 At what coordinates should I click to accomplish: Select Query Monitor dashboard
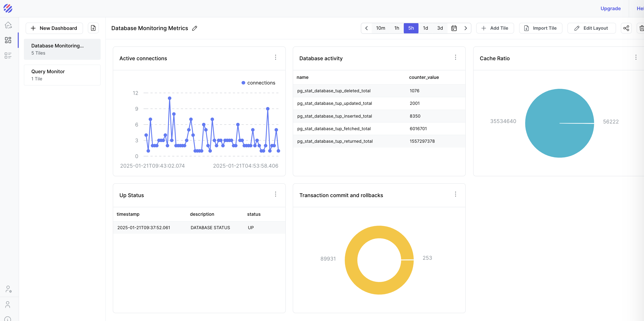(x=62, y=75)
